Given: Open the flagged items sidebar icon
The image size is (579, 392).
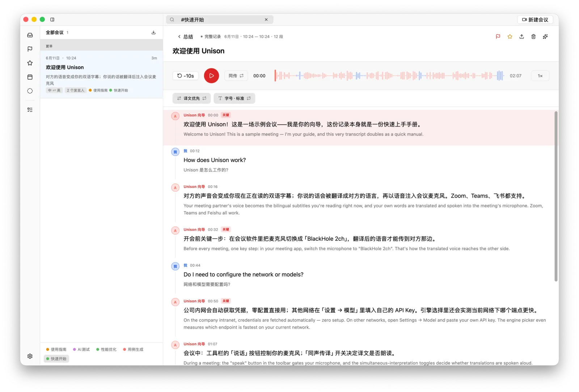Looking at the screenshot, I should coord(30,49).
